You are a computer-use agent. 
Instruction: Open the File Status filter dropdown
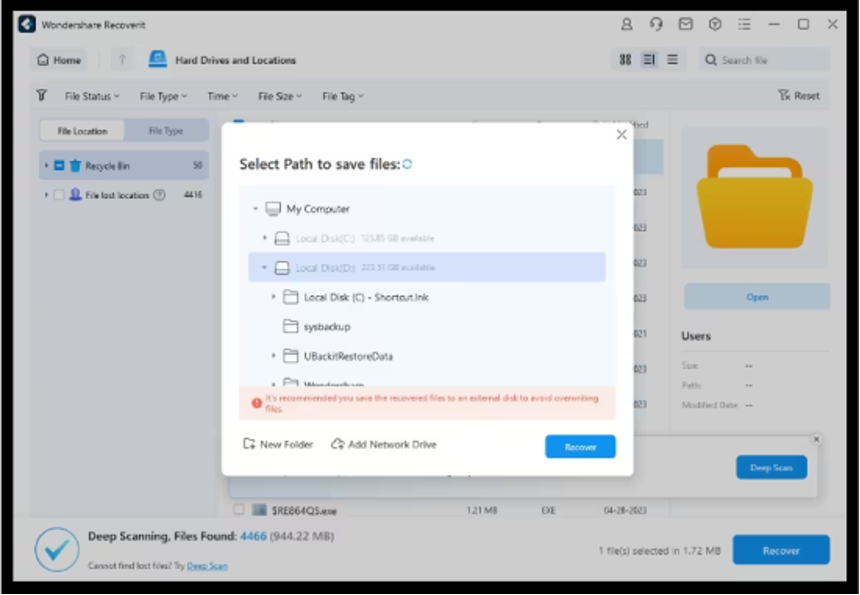click(x=92, y=97)
